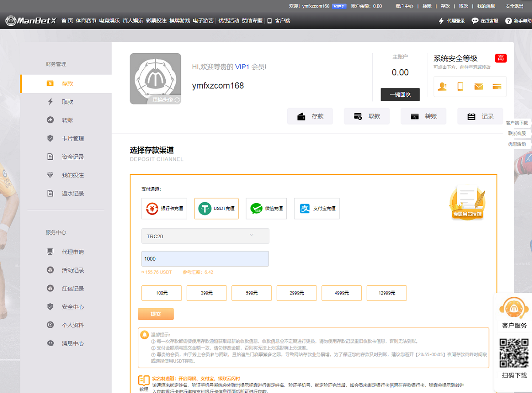Click the deposit amount input field

[x=205, y=259]
